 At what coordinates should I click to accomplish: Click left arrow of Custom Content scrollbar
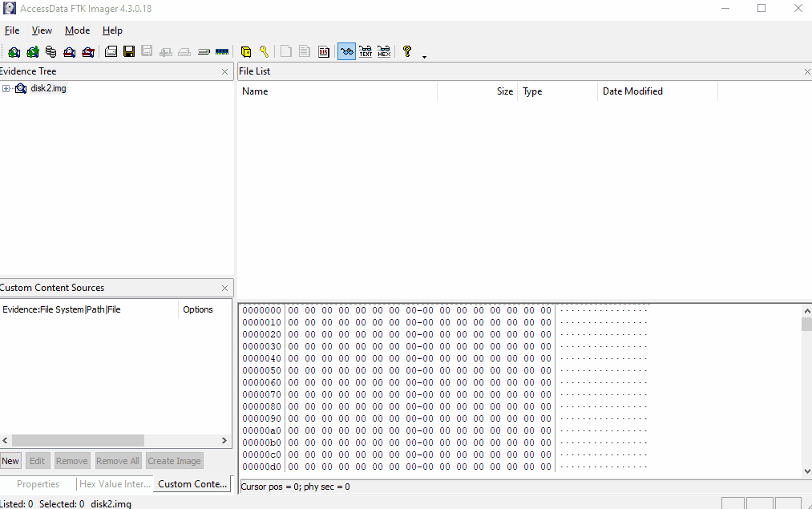(5, 441)
